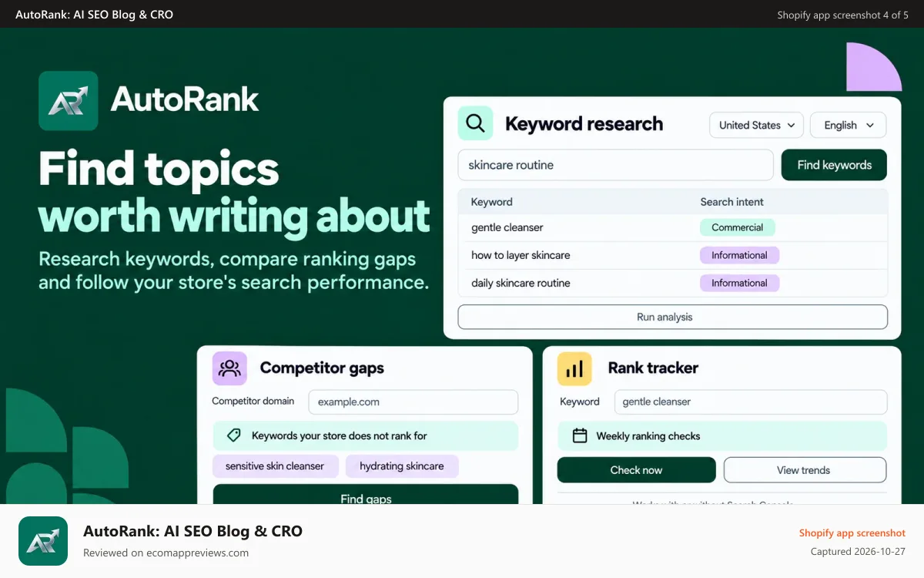Click Informational badge for daily skincare routine
The width and height of the screenshot is (924, 578).
tap(739, 283)
